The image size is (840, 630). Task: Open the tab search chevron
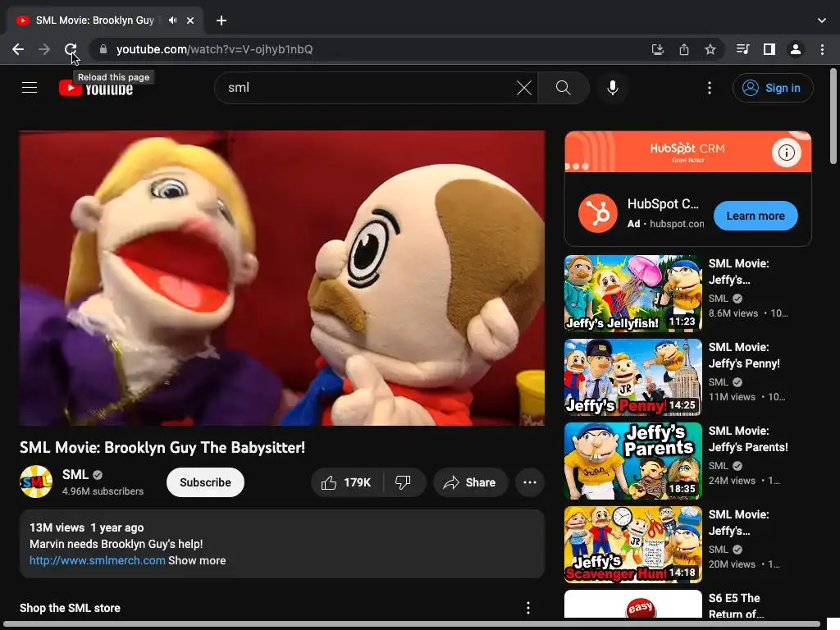(x=822, y=21)
